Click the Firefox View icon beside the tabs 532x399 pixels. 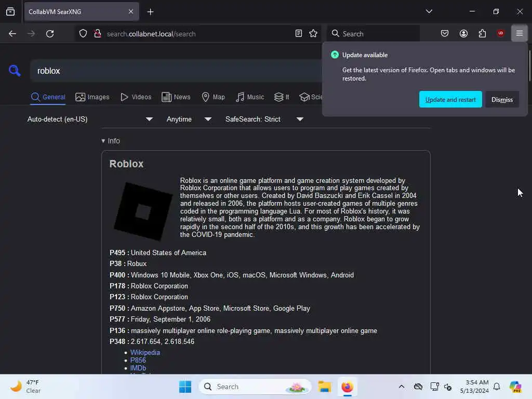(10, 11)
